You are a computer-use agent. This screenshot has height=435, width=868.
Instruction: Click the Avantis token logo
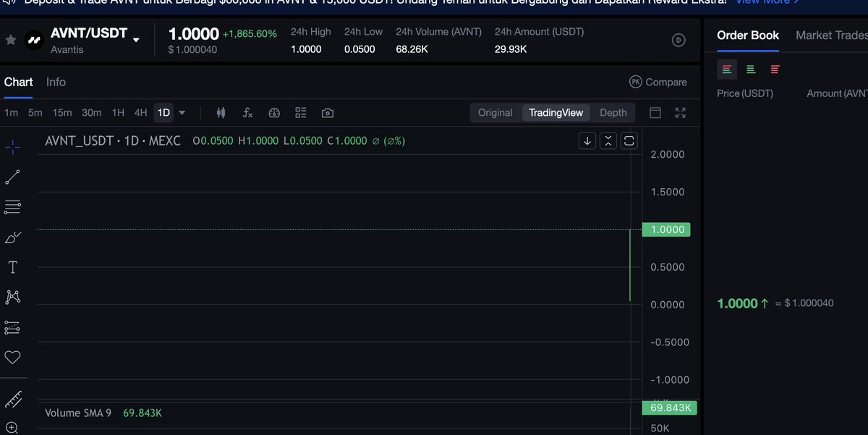pos(34,41)
